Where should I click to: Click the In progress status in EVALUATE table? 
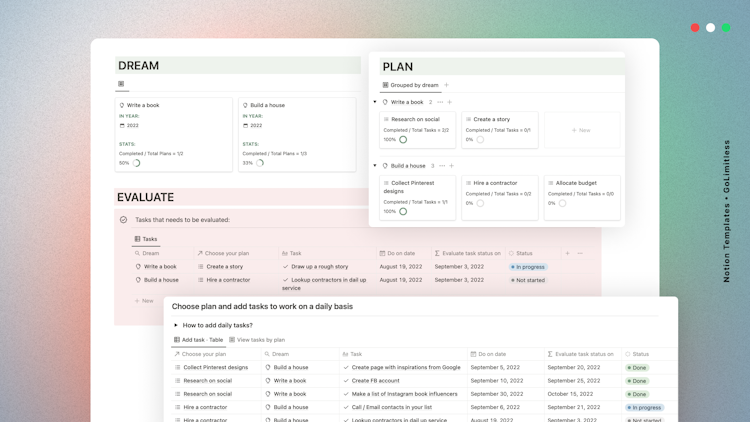tap(528, 267)
